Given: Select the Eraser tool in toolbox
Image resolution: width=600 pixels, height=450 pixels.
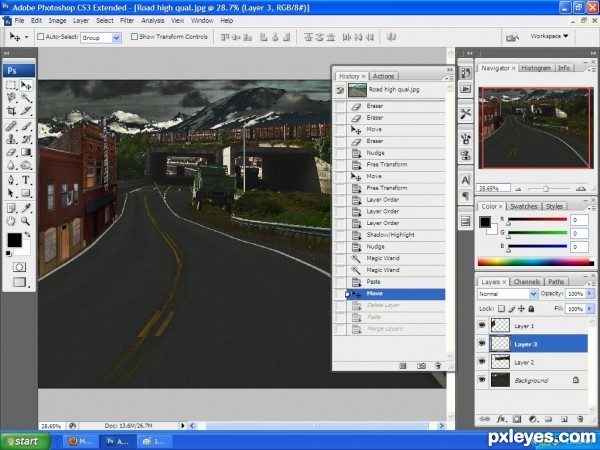Looking at the screenshot, I should click(11, 152).
